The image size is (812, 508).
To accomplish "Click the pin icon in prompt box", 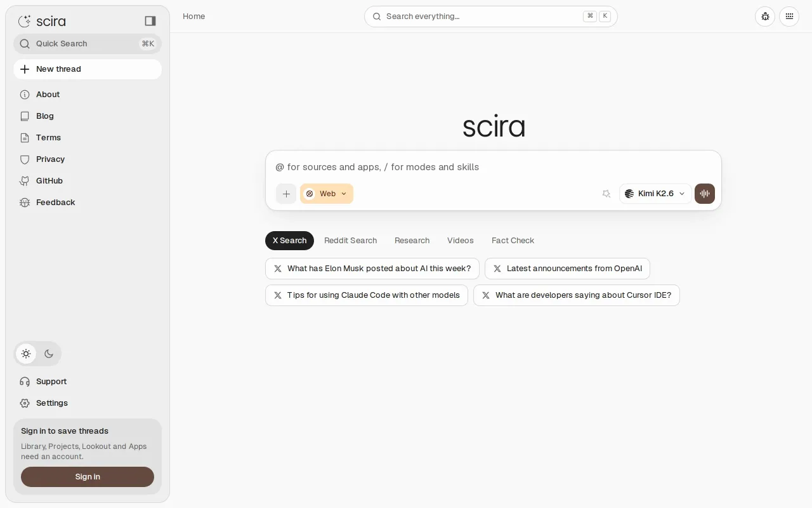I will click(x=606, y=194).
